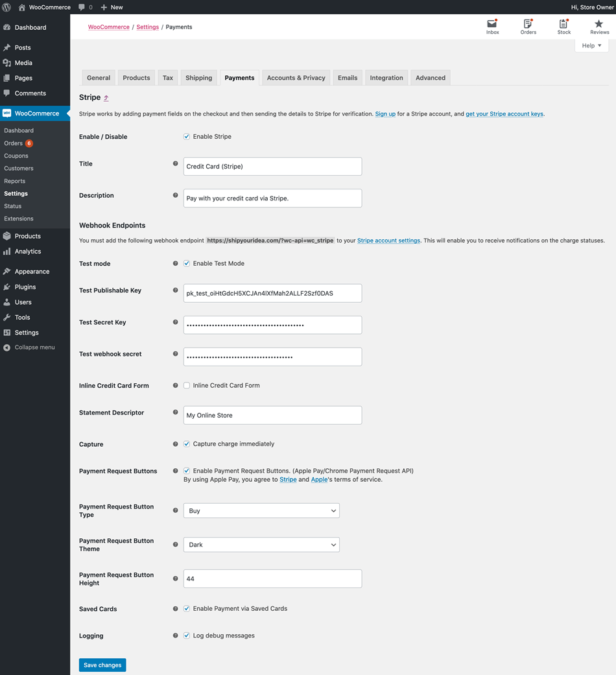This screenshot has width=616, height=675.
Task: Open the comments bubble in admin bar
Action: (82, 7)
